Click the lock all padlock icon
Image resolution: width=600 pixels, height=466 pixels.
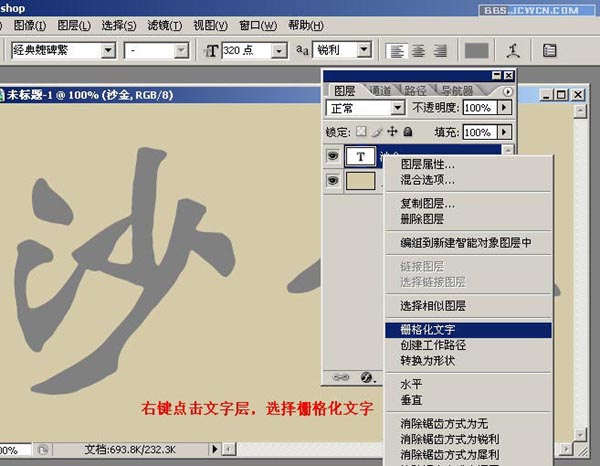click(x=408, y=131)
